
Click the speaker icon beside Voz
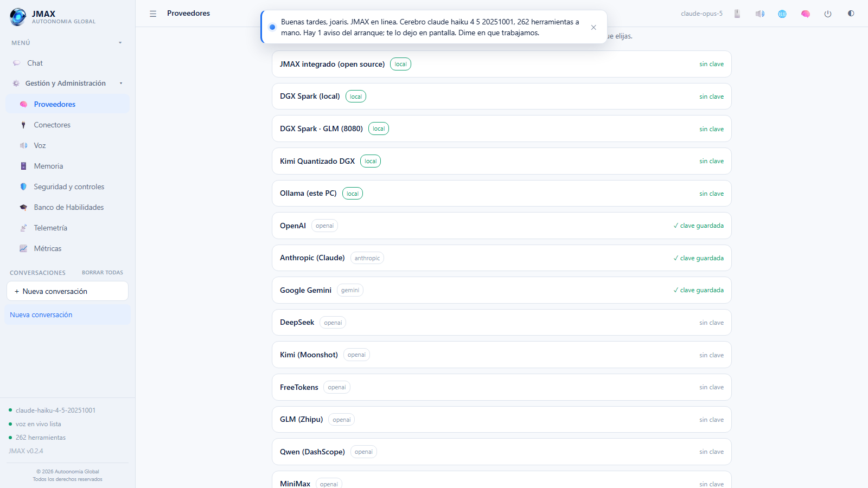[23, 145]
